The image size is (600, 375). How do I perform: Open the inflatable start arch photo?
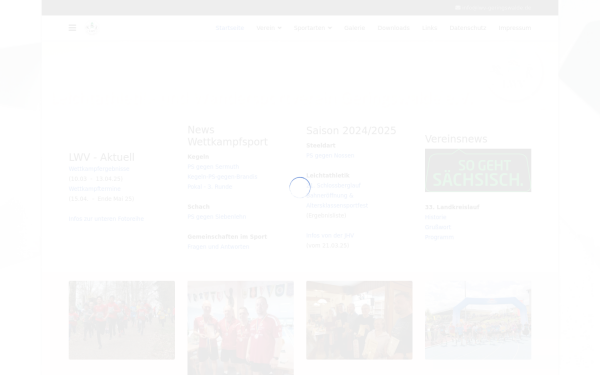point(478,320)
